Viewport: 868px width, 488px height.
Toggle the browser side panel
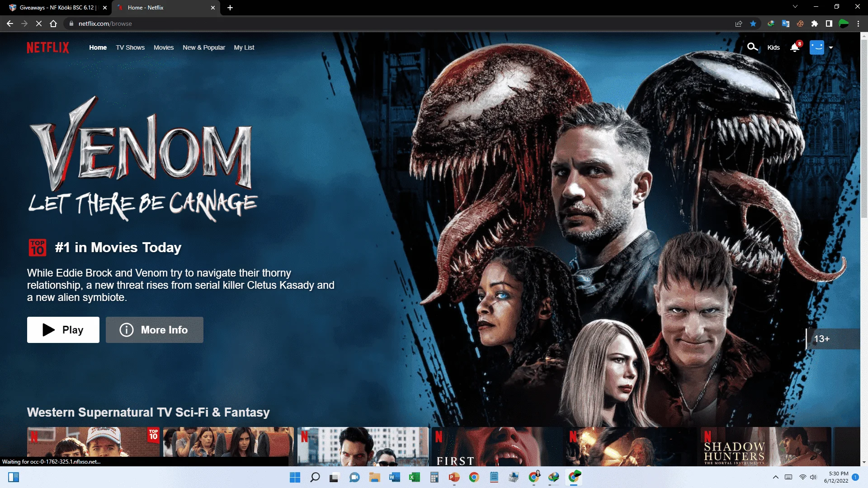829,23
